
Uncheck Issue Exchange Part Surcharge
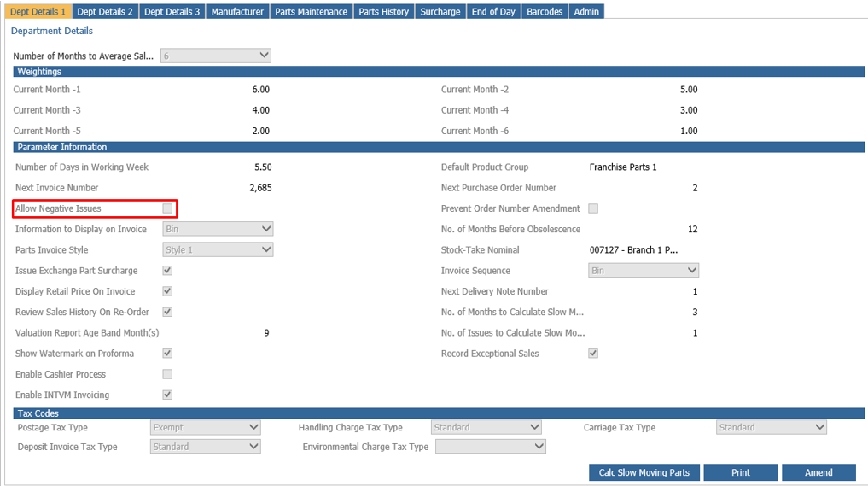(167, 271)
